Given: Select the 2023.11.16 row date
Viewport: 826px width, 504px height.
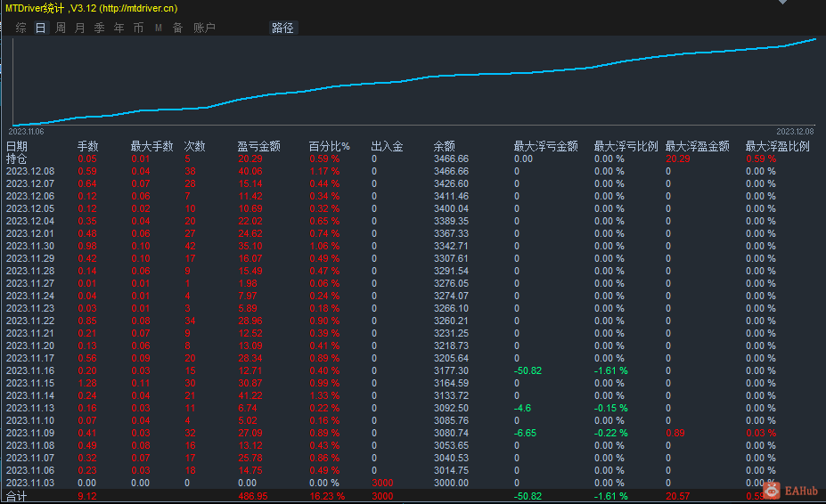Looking at the screenshot, I should (x=30, y=370).
